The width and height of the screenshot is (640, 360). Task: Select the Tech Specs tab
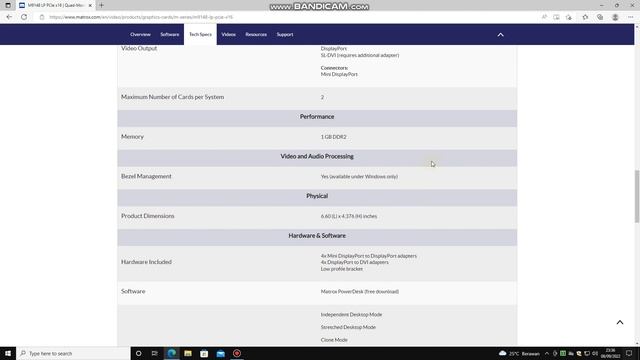[x=200, y=35]
